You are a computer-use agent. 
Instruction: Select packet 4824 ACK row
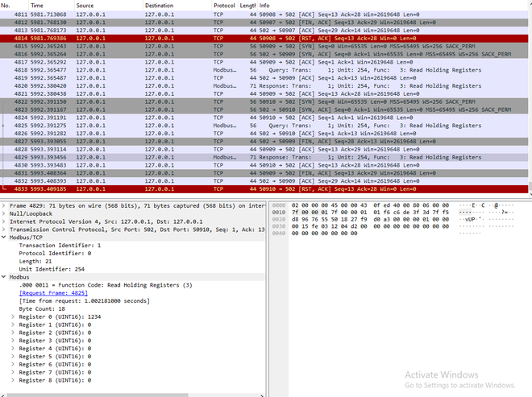click(264, 118)
